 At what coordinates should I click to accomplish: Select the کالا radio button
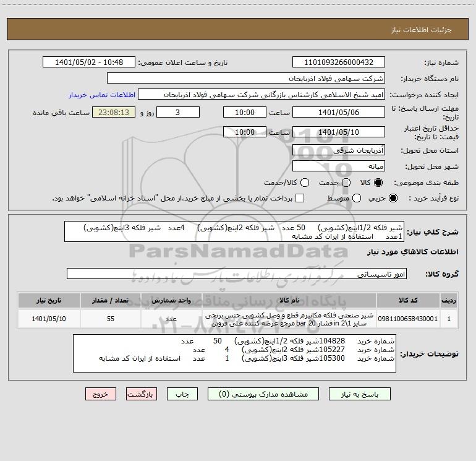tap(378, 183)
